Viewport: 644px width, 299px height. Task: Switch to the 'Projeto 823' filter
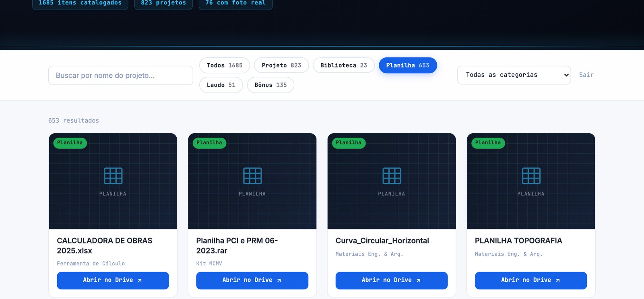tap(281, 65)
